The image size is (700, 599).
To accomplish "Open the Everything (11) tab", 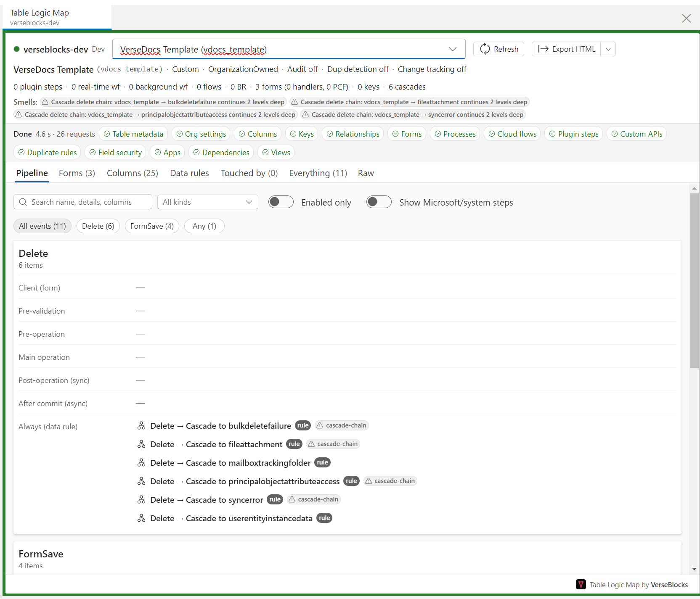I will click(x=318, y=173).
